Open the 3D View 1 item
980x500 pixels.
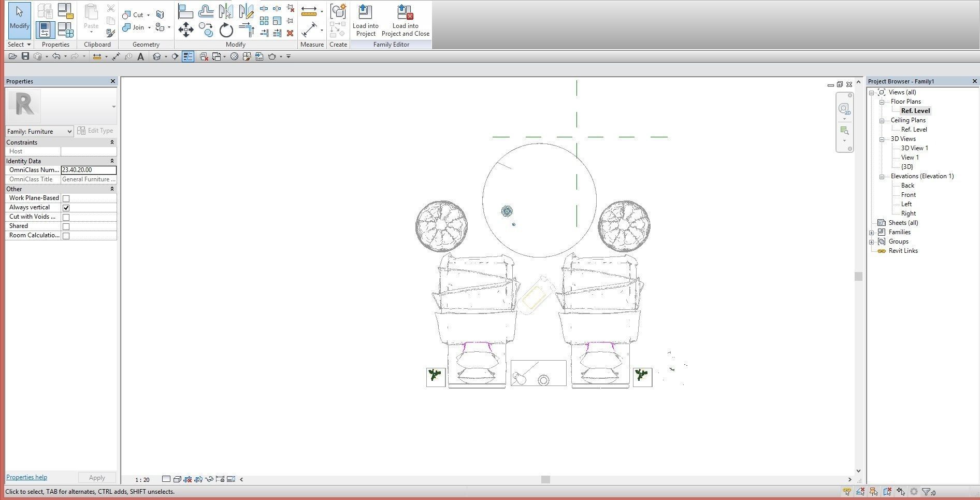click(x=915, y=148)
